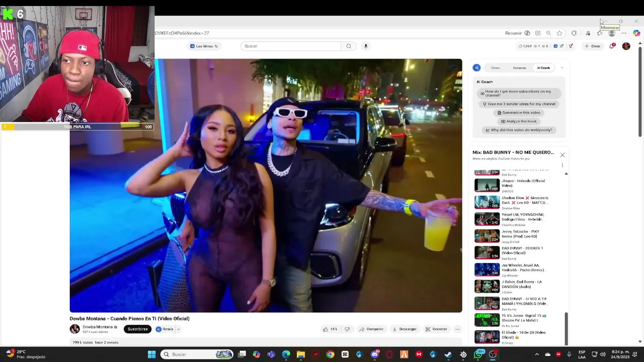Dislike the video with thumbs down
644x362 pixels.
347,329
